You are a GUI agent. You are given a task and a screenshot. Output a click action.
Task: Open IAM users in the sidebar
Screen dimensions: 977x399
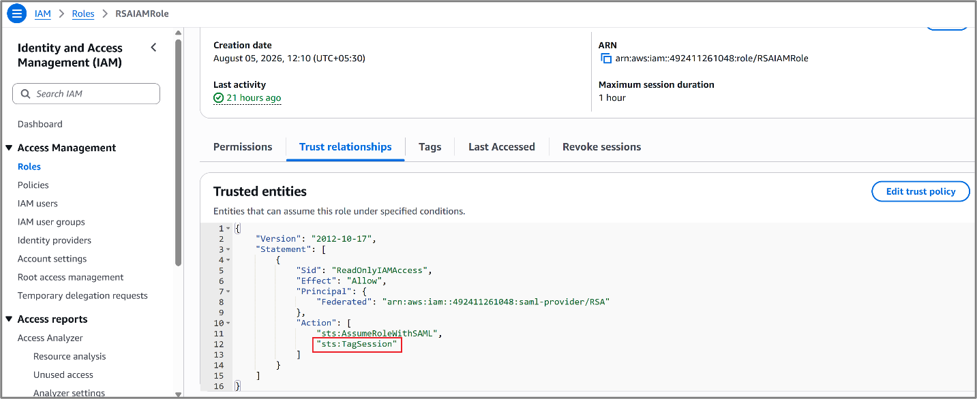point(37,203)
